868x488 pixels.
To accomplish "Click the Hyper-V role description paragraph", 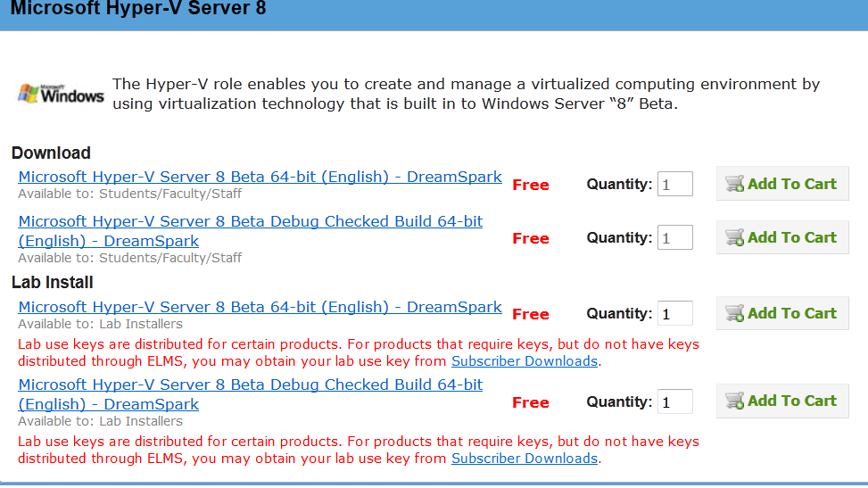I will pyautogui.click(x=466, y=95).
